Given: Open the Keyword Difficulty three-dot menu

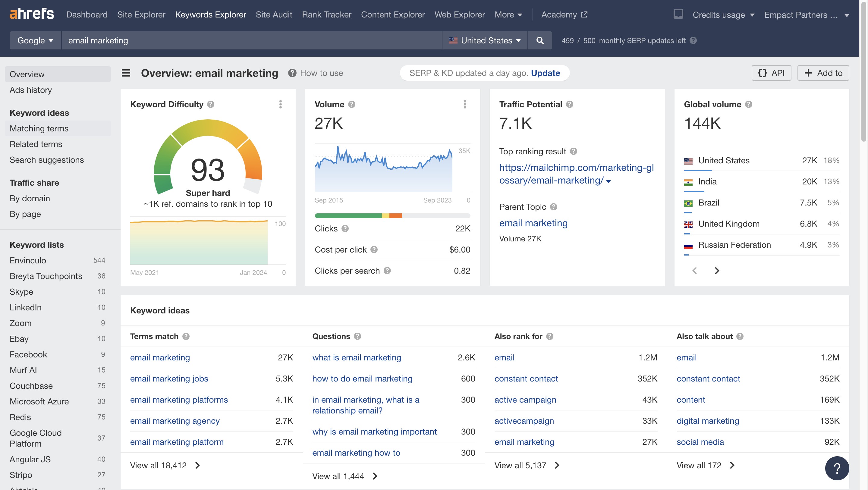Looking at the screenshot, I should (280, 105).
